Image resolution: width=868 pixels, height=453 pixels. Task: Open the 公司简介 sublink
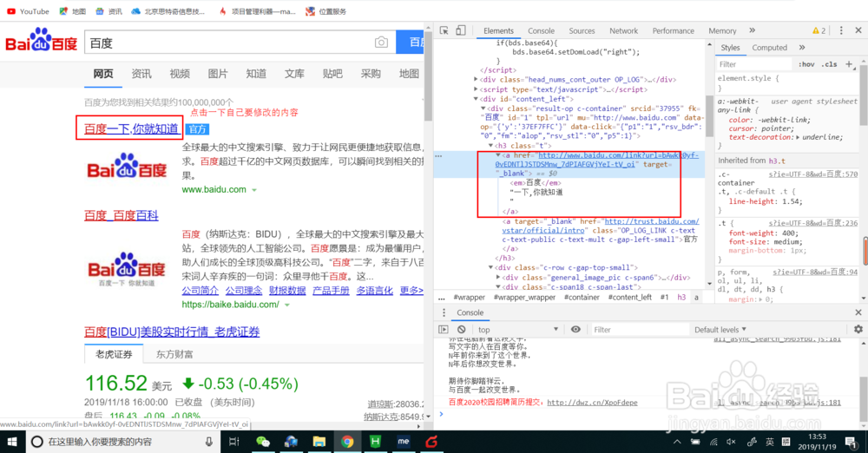[x=200, y=290]
